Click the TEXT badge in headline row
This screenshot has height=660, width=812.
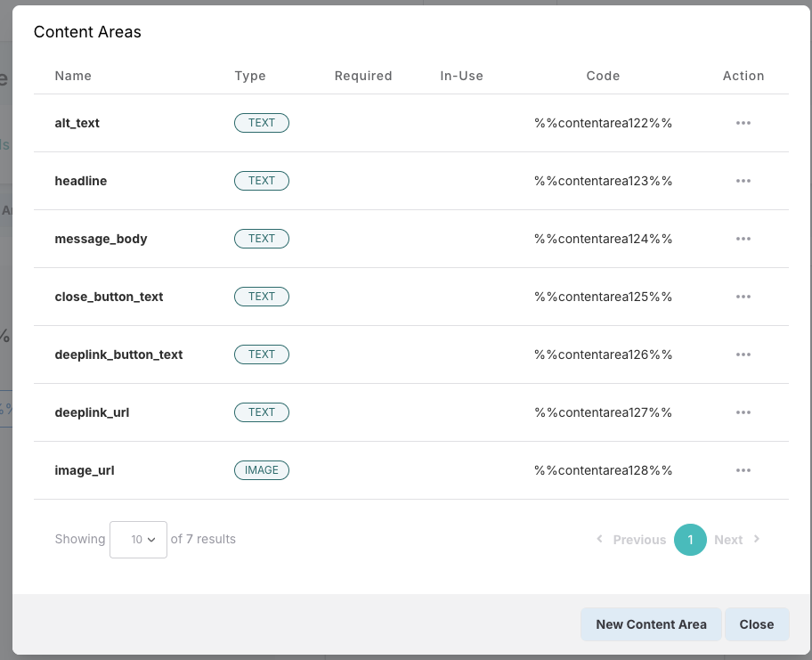(x=262, y=181)
